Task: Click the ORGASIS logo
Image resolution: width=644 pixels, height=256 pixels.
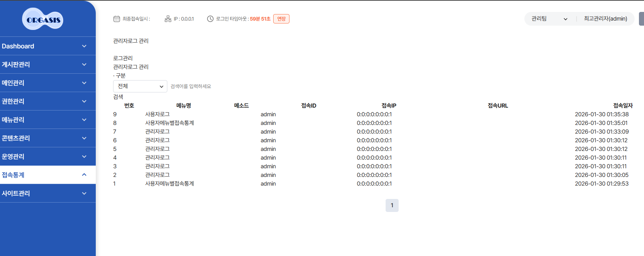Action: tap(43, 19)
